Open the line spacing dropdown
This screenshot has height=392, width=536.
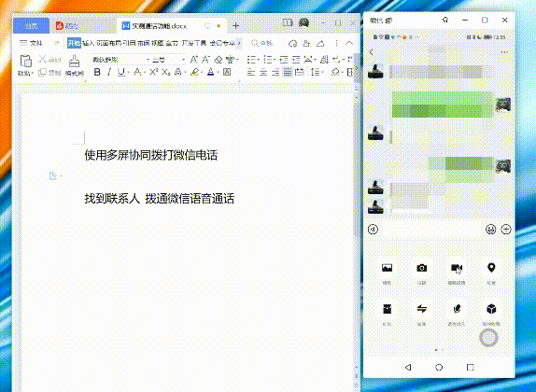click(322, 73)
